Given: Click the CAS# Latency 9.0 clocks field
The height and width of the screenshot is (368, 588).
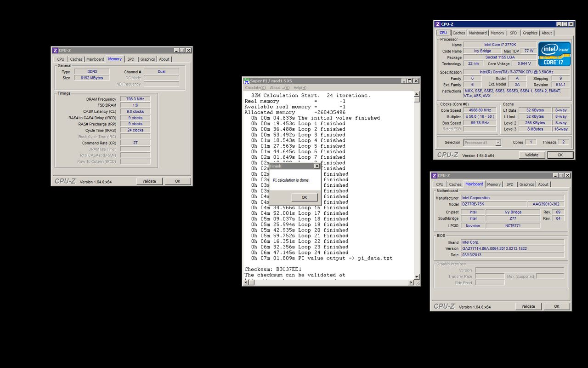Looking at the screenshot, I should (x=135, y=111).
